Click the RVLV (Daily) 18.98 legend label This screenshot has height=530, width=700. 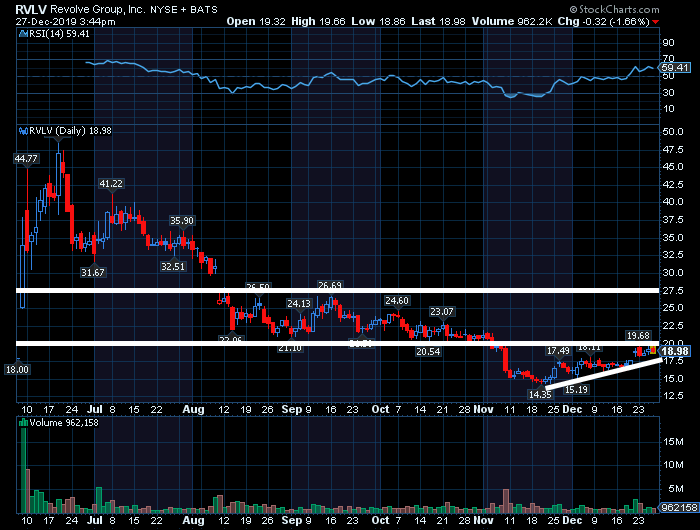tap(71, 131)
